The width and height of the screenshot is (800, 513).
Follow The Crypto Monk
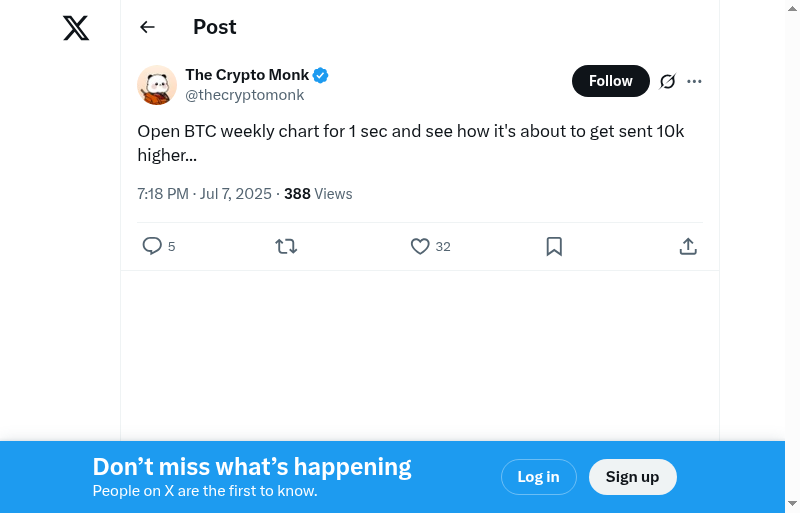coord(610,81)
